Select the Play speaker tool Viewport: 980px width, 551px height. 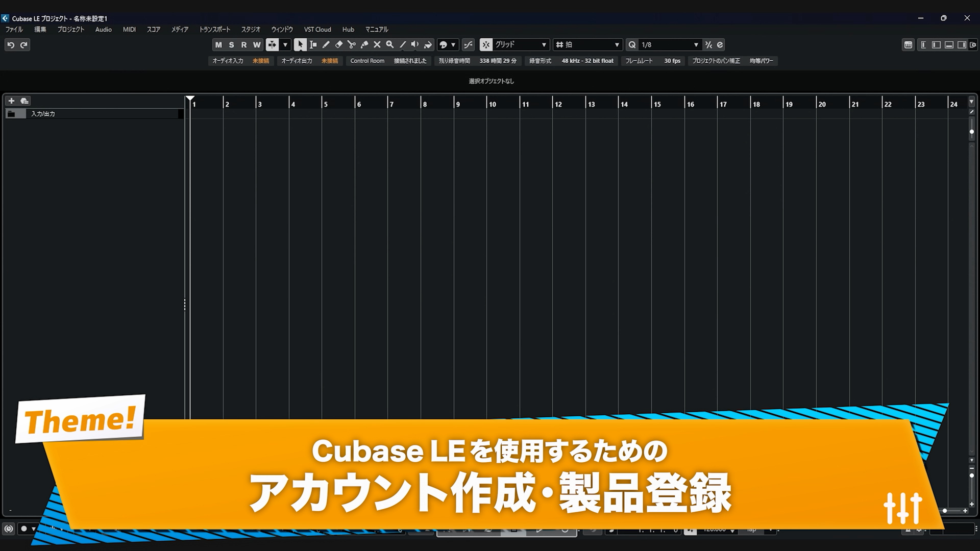415,45
